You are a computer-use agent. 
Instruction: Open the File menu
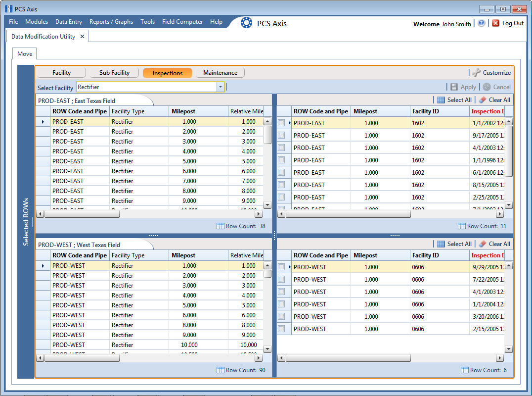click(13, 22)
